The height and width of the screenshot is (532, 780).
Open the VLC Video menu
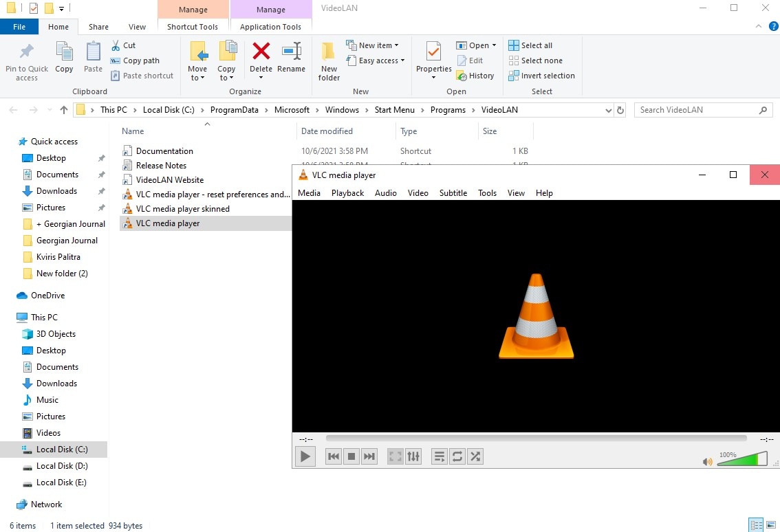(x=418, y=193)
